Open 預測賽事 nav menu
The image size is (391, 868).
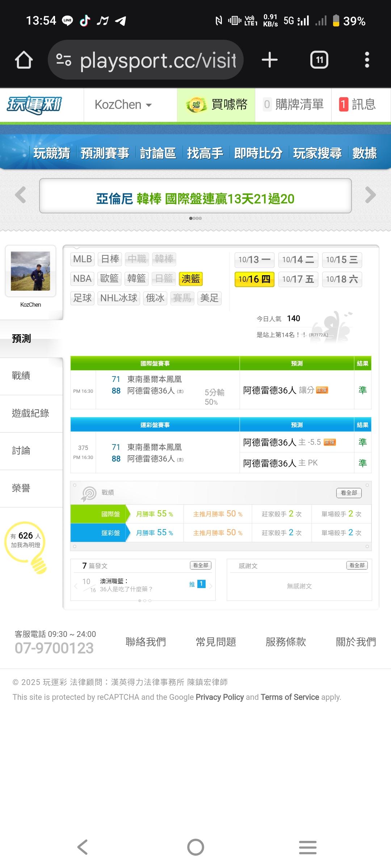point(105,153)
